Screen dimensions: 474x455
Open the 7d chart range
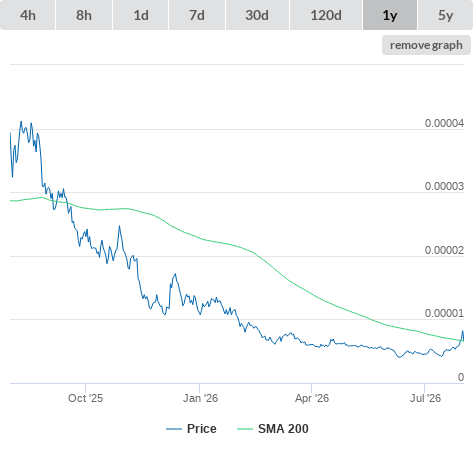(197, 15)
